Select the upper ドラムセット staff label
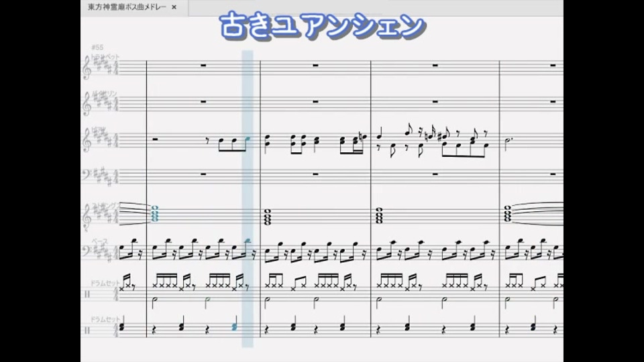 105,283
